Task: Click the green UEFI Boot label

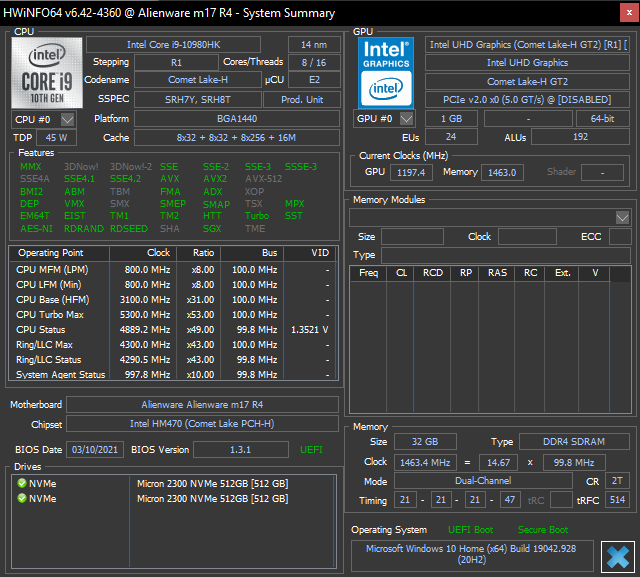Action: coord(470,530)
